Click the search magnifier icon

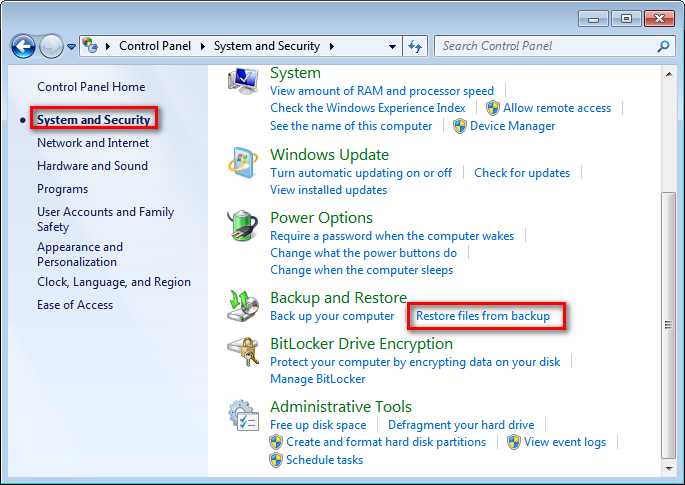coord(663,46)
